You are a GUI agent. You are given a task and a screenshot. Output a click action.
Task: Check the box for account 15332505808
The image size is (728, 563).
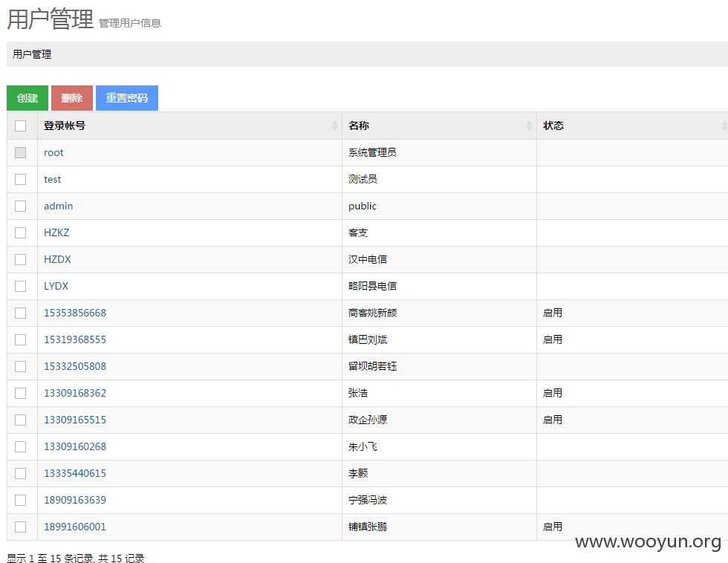(21, 367)
